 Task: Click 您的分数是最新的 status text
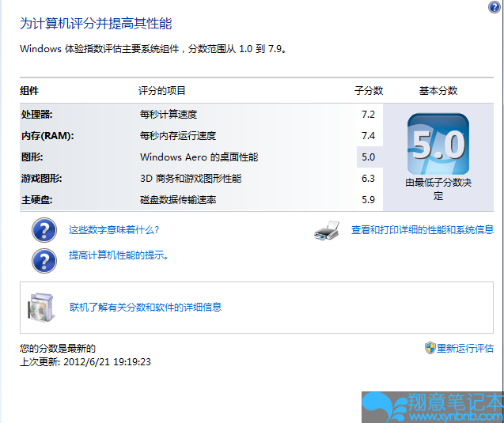coord(58,348)
